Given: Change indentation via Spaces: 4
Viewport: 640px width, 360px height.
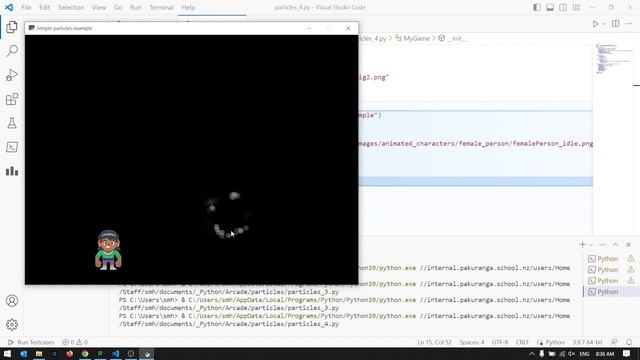Looking at the screenshot, I should point(472,342).
